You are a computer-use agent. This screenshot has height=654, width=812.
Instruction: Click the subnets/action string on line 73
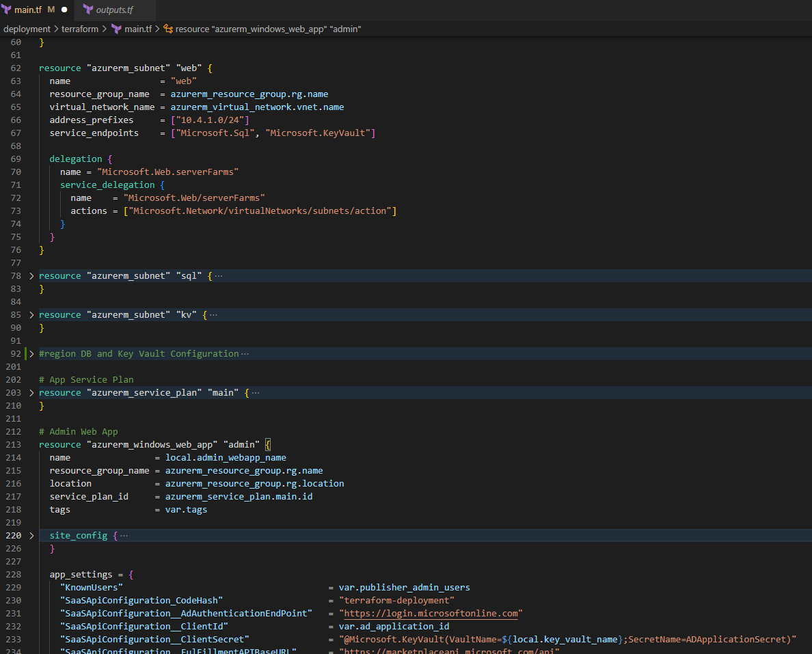point(260,210)
